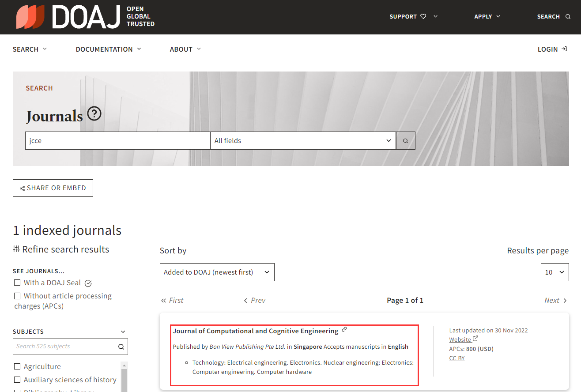The width and height of the screenshot is (581, 392).
Task: Click Search in the top header
Action: (x=554, y=16)
